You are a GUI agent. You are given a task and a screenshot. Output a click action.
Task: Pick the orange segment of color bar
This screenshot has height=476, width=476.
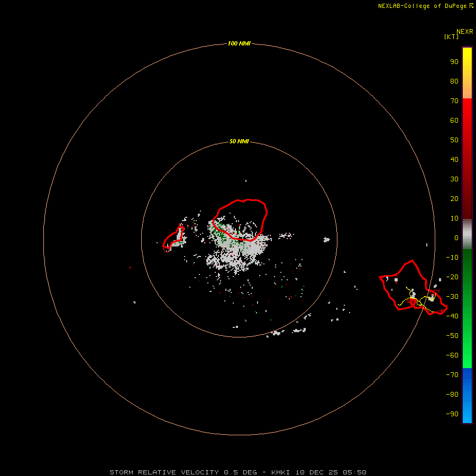click(467, 87)
